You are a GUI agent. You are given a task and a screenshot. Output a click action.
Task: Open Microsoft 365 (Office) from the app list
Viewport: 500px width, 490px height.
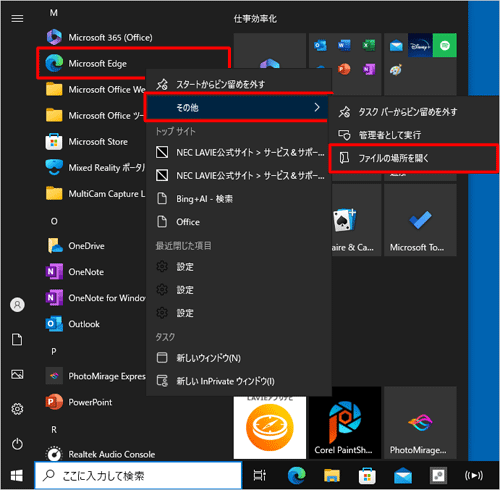point(99,37)
